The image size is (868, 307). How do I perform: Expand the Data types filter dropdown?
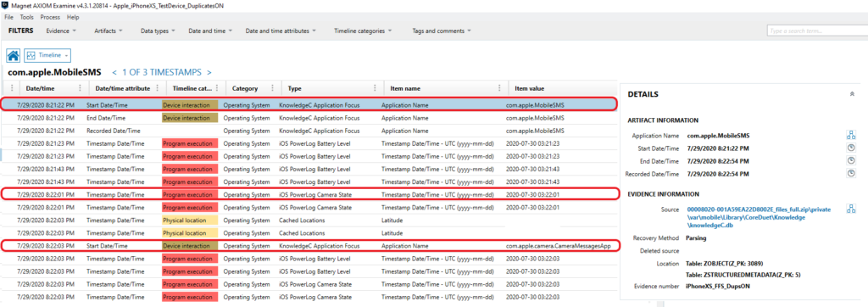[158, 31]
